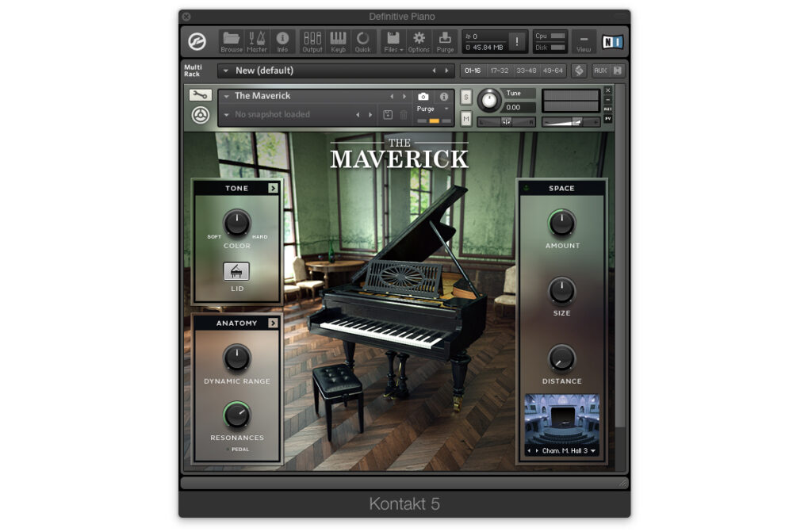Click the window resize grip at bottom corner
The width and height of the screenshot is (812, 532).
click(x=623, y=483)
